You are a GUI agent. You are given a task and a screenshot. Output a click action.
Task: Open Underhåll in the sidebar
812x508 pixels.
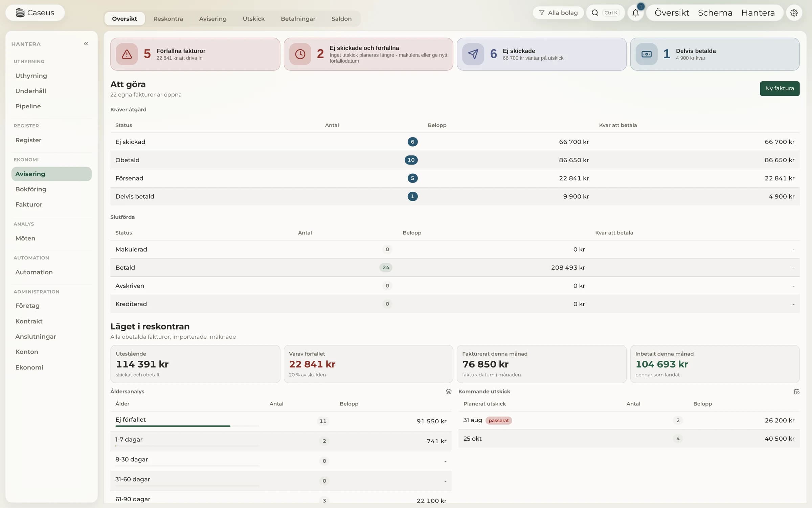pyautogui.click(x=51, y=91)
